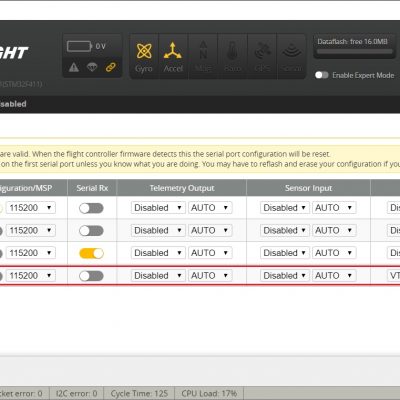Click the warning triangle arming icon
The image size is (400, 400).
click(74, 67)
